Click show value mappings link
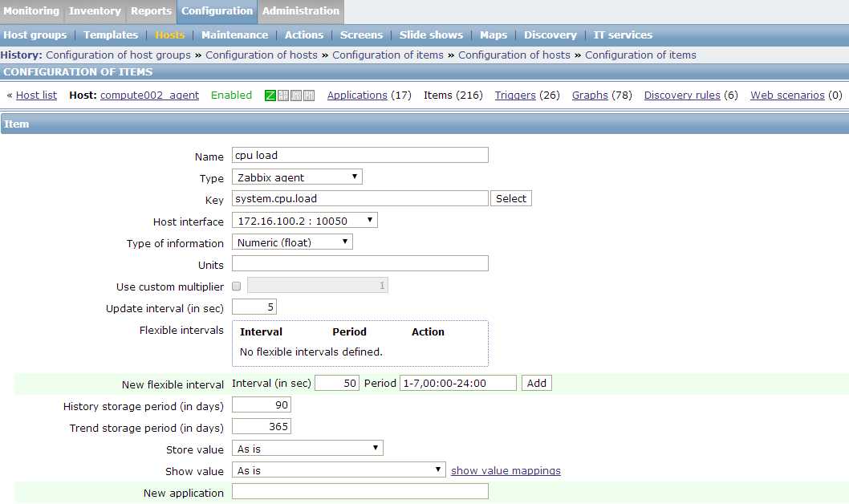Image resolution: width=849 pixels, height=504 pixels. point(506,471)
